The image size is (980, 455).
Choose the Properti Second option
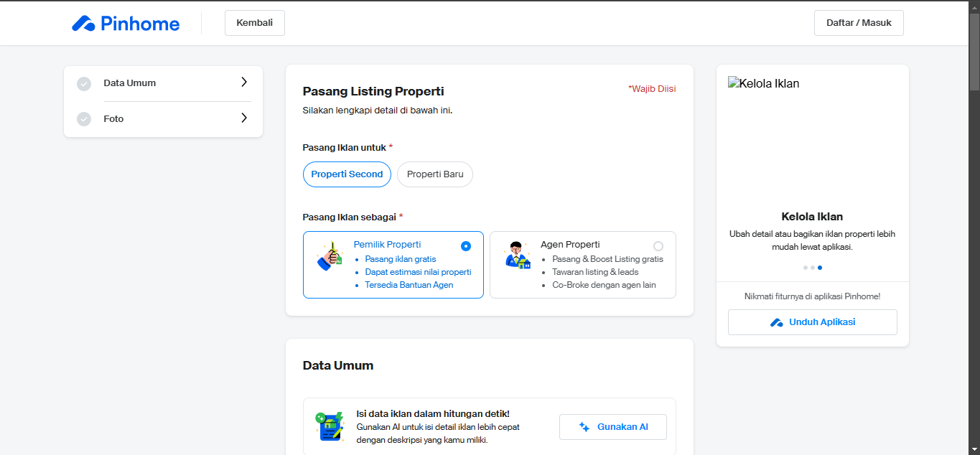point(347,174)
